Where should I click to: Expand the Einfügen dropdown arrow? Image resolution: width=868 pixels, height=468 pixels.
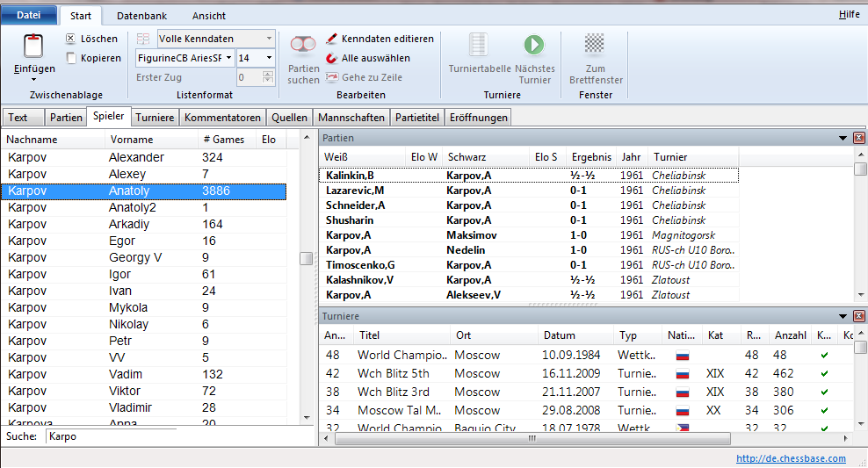(33, 79)
